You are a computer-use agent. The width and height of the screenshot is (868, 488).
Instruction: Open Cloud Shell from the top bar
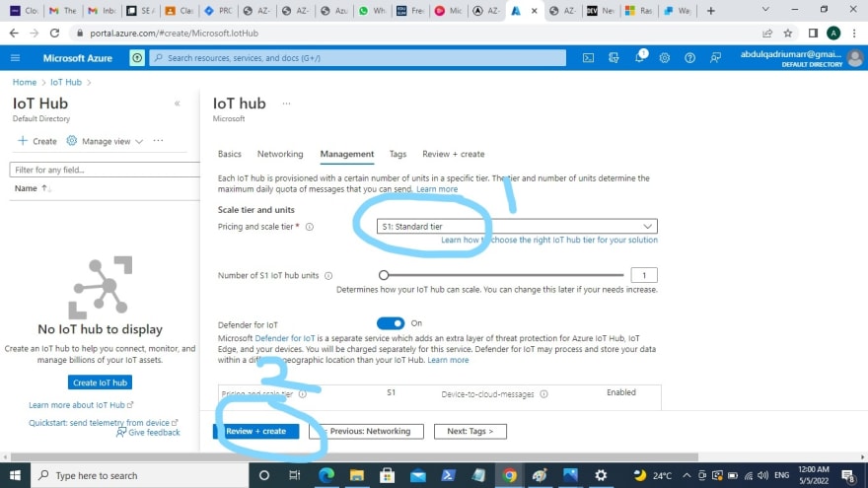(588, 57)
